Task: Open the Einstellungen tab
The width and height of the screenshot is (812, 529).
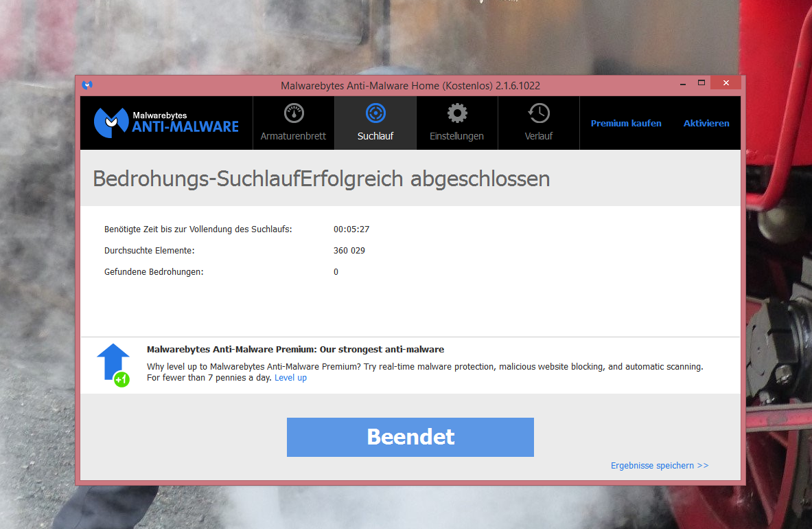Action: pos(456,123)
